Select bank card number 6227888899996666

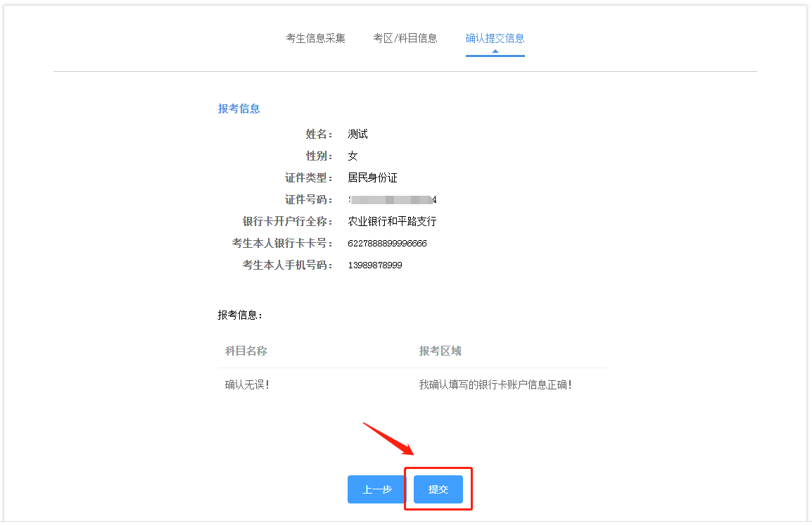pos(388,244)
